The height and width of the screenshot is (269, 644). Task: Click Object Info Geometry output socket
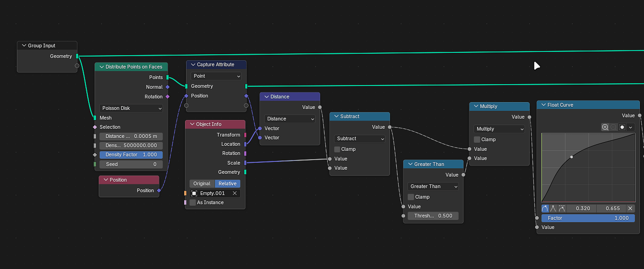tap(245, 172)
